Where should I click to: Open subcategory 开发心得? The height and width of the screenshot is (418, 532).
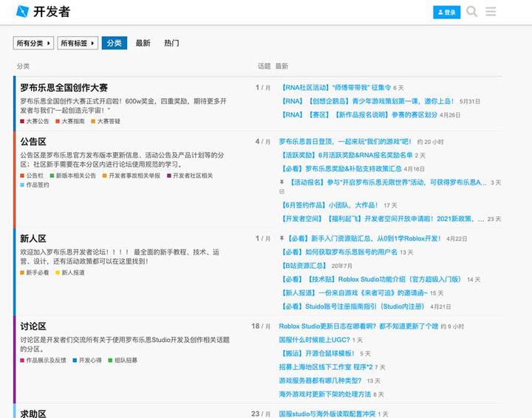pyautogui.click(x=87, y=360)
